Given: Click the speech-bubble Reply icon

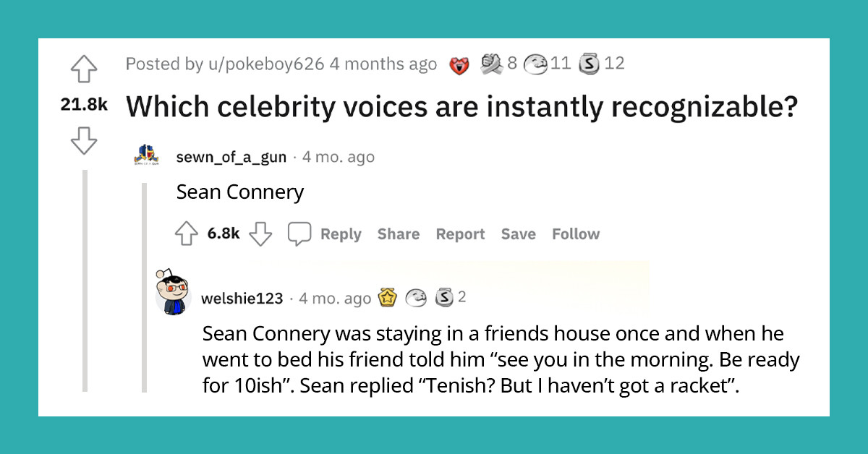Looking at the screenshot, I should pos(301,233).
